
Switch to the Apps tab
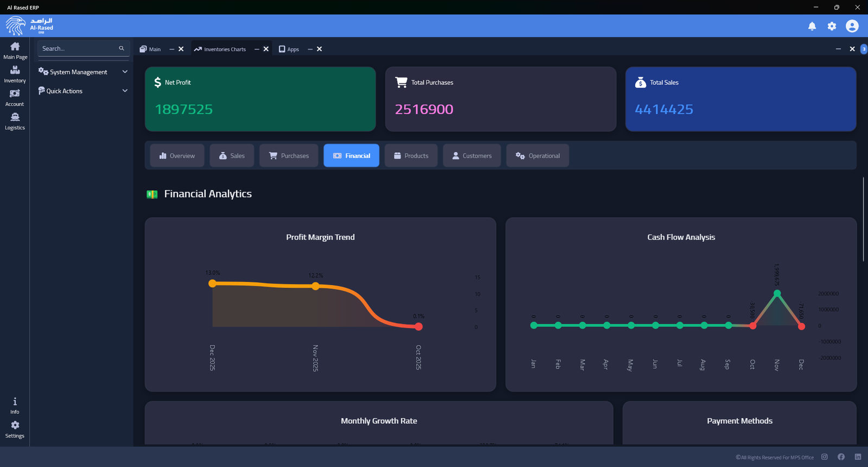[x=289, y=49]
